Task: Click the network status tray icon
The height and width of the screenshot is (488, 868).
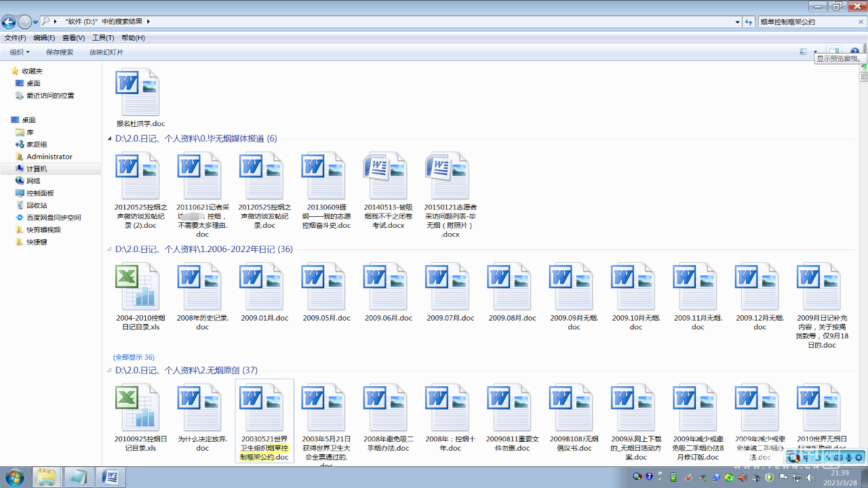Action: pos(796,479)
